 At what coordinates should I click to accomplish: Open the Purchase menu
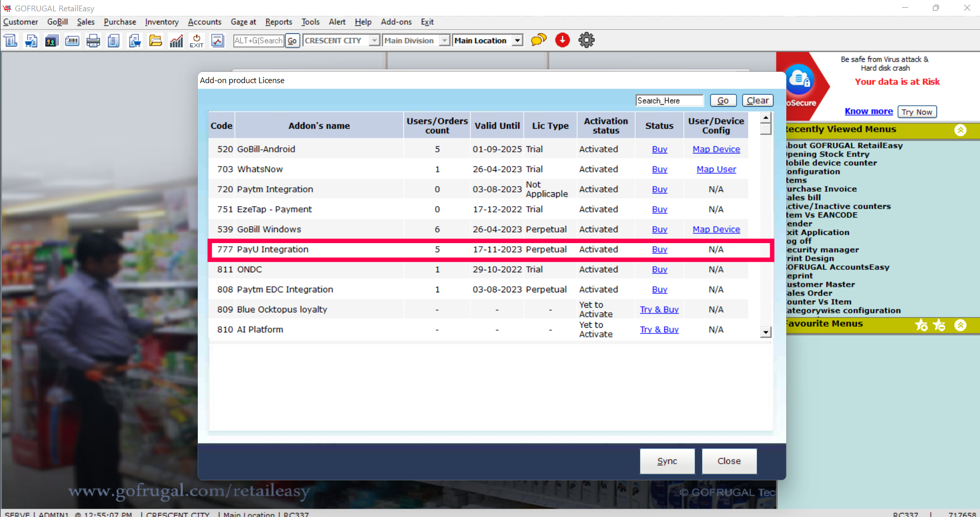(x=120, y=22)
